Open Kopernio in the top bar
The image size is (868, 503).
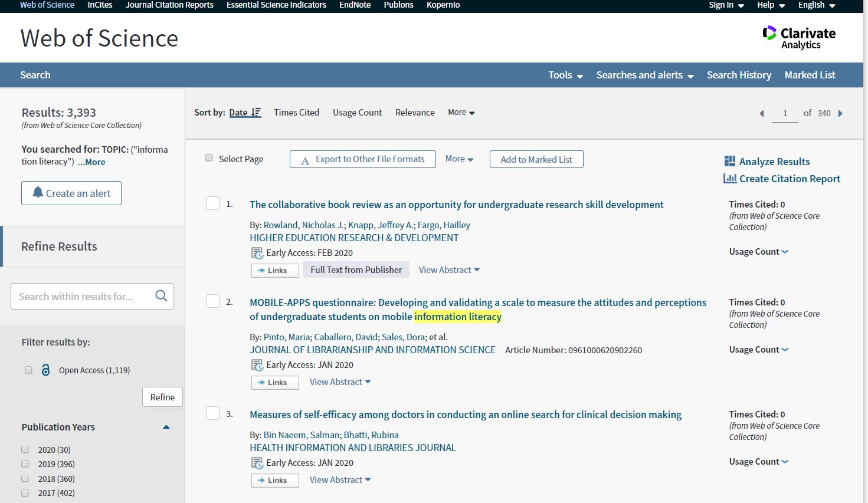pos(443,5)
